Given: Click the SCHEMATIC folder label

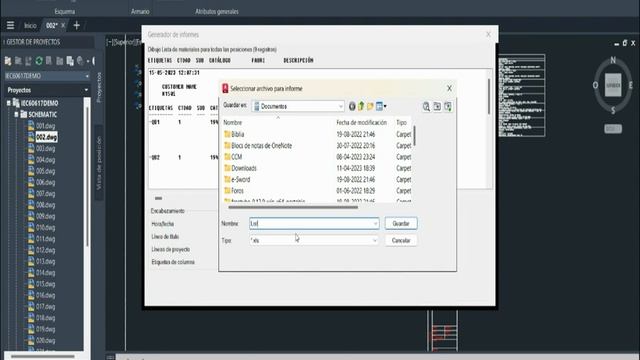Looking at the screenshot, I should click(x=42, y=114).
